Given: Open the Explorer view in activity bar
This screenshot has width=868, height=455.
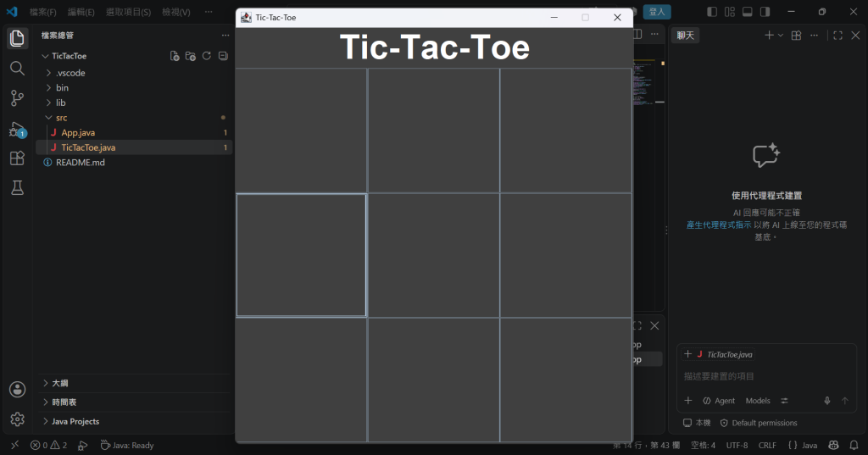Looking at the screenshot, I should pos(17,38).
